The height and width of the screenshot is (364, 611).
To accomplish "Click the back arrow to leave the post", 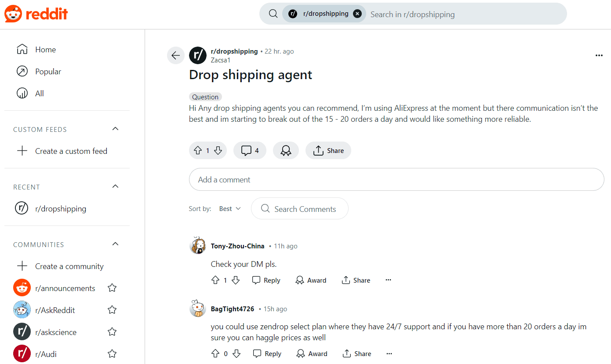I will [x=175, y=55].
